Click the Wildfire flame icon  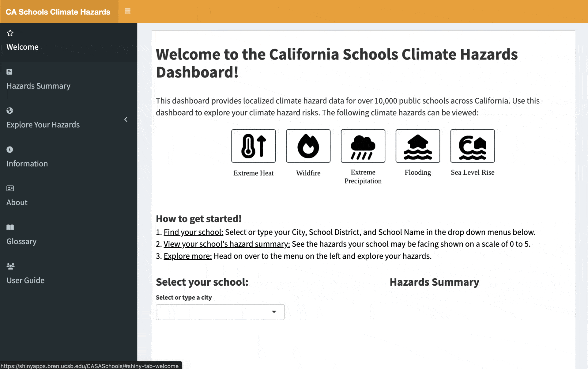pos(308,146)
